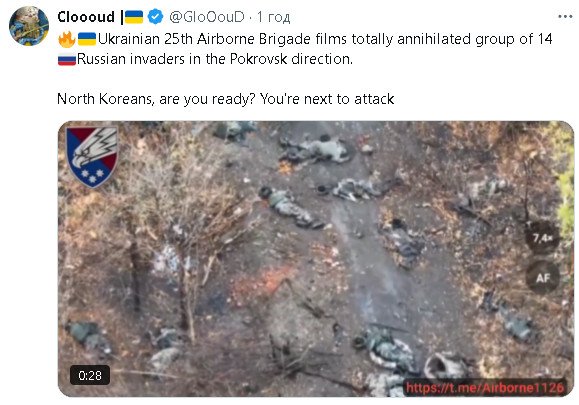579x405 pixels.
Task: Open the Cloooud profile avatar
Action: point(29,26)
